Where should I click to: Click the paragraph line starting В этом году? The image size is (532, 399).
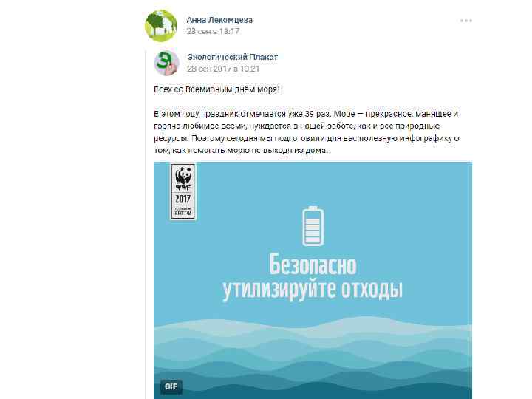(x=306, y=114)
